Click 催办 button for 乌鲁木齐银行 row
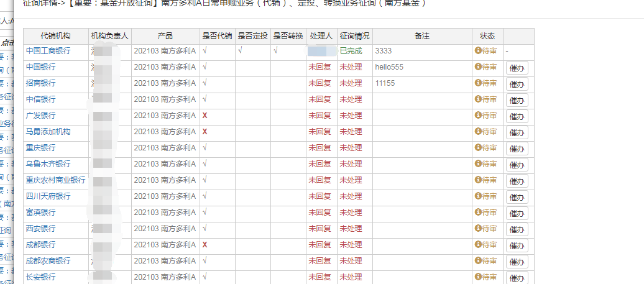The height and width of the screenshot is (284, 644). tap(517, 165)
